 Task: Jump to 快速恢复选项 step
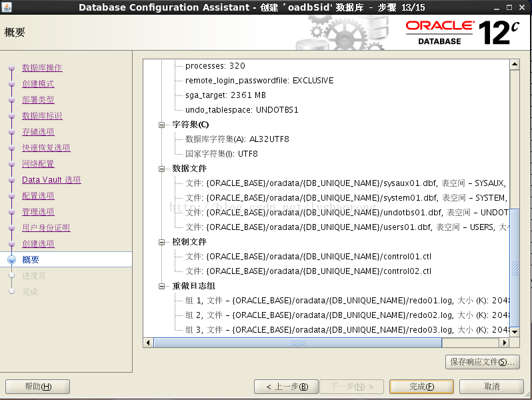[x=46, y=147]
